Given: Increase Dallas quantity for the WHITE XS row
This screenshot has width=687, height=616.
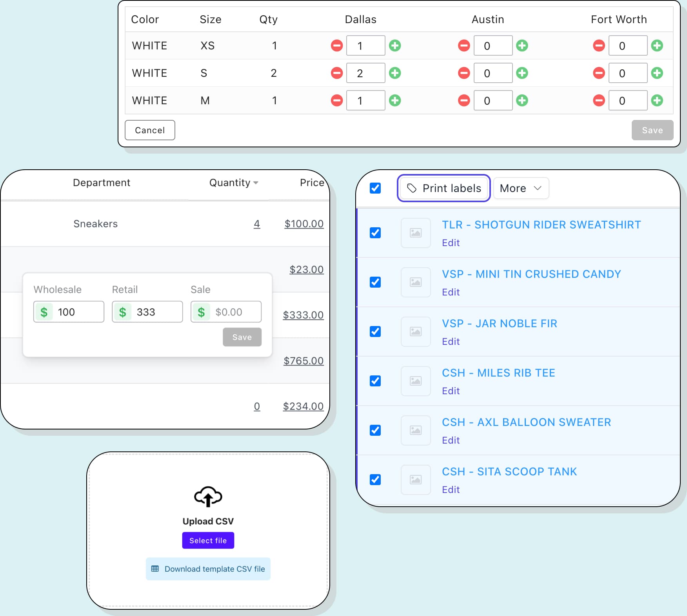Looking at the screenshot, I should point(395,45).
